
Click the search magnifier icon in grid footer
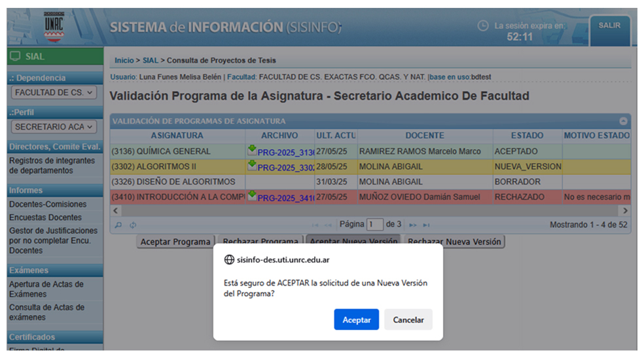(x=118, y=225)
